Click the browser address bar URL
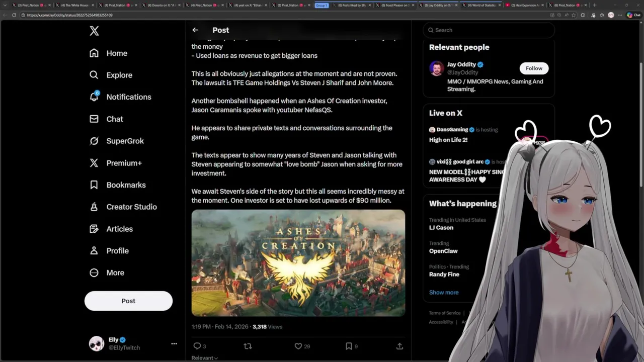Viewport: 644px width, 362px height. point(70,15)
